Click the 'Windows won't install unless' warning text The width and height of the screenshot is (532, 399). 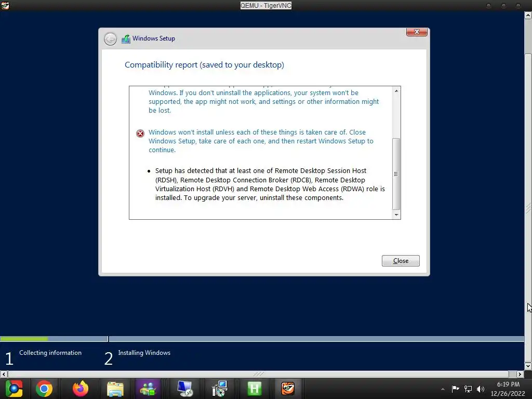pyautogui.click(x=261, y=141)
